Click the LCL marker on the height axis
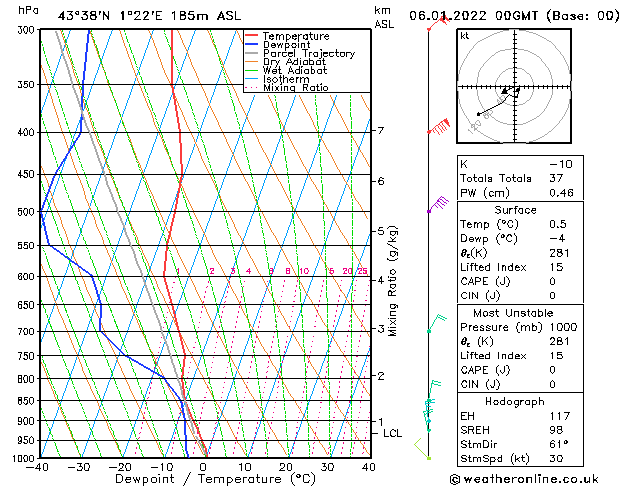Image resolution: width=629 pixels, height=486 pixels. point(392,433)
